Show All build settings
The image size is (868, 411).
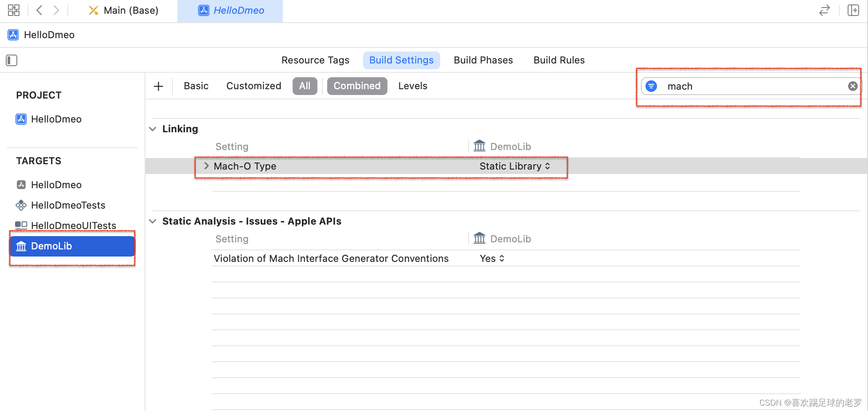click(x=305, y=86)
